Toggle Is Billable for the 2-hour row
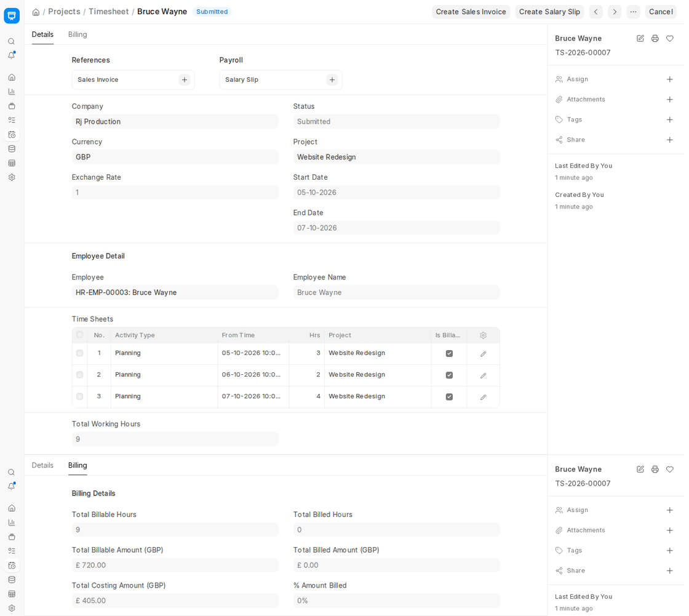689x616 pixels. point(449,375)
